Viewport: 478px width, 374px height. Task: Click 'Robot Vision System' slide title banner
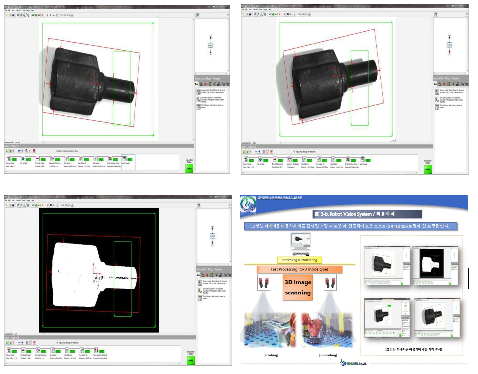[x=368, y=214]
